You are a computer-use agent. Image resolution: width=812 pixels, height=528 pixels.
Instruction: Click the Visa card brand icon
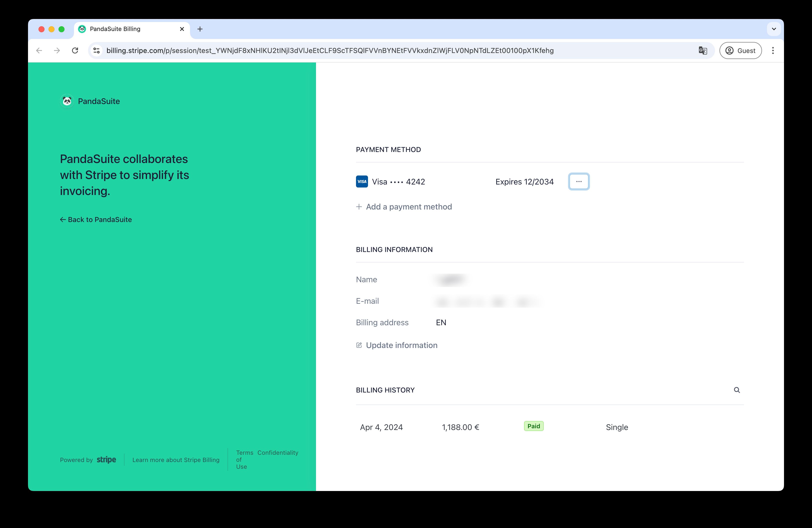pos(362,181)
